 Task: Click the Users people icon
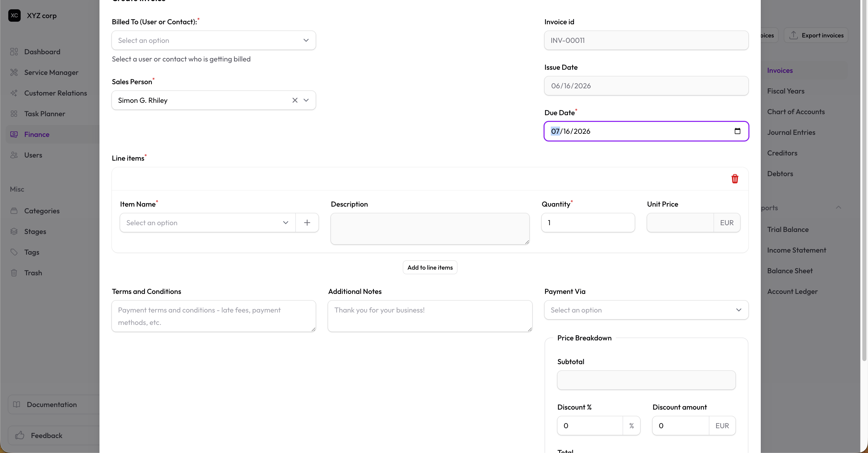pyautogui.click(x=14, y=155)
